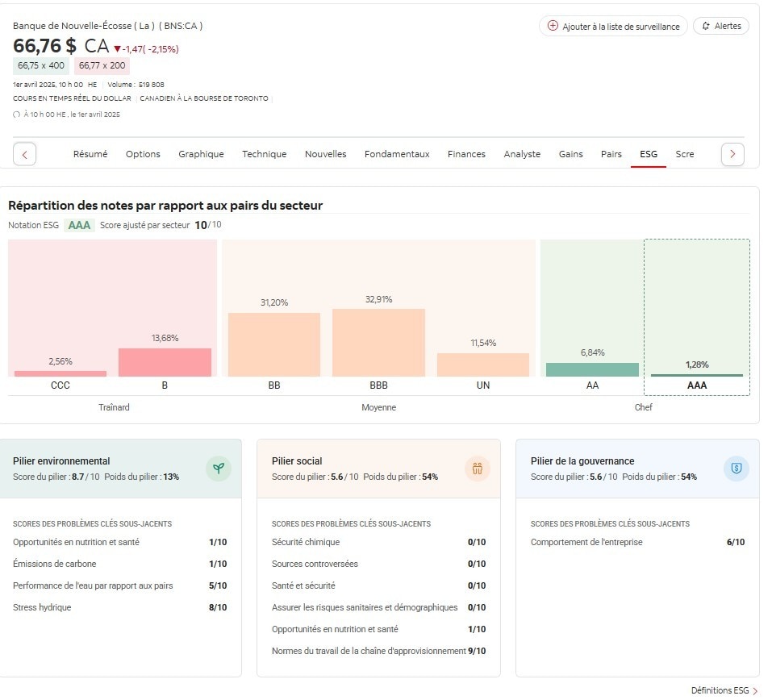The height and width of the screenshot is (700, 772).
Task: Click the chevron next to Définitions ESG
Action: click(755, 690)
